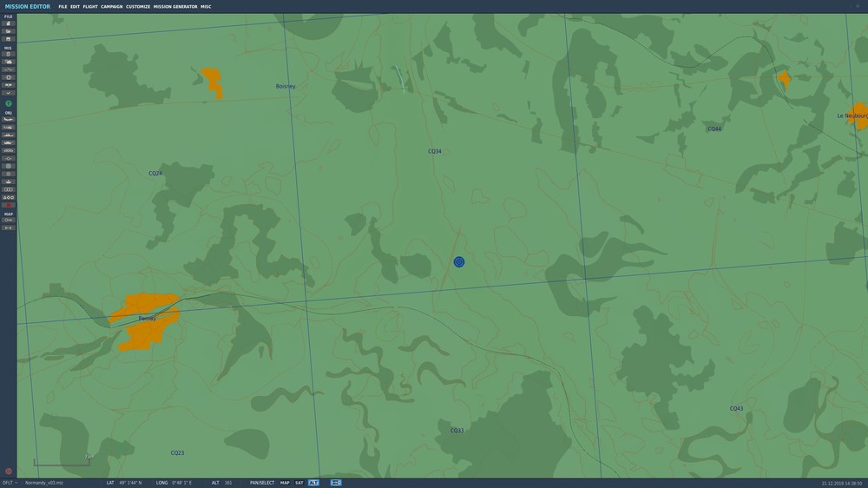Toggle MAP view mode in status bar
Viewport: 868px width, 488px height.
pyautogui.click(x=285, y=483)
